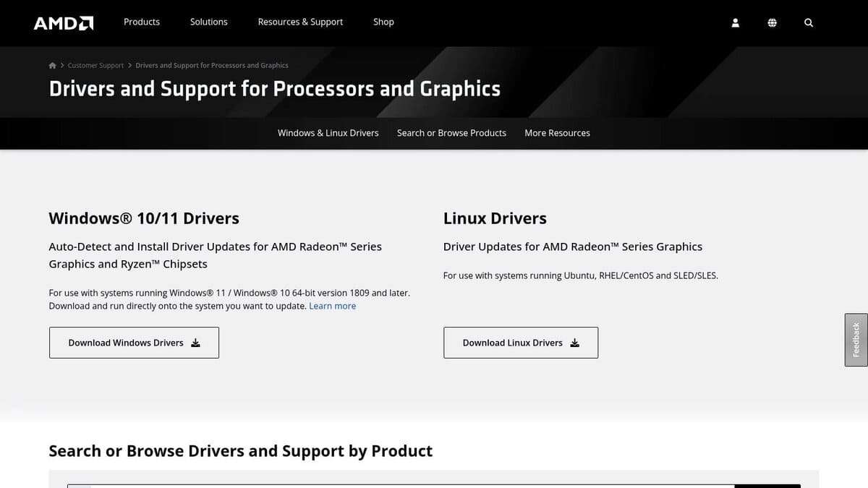Viewport: 868px width, 488px height.
Task: Open the account sign-in icon
Action: (735, 22)
